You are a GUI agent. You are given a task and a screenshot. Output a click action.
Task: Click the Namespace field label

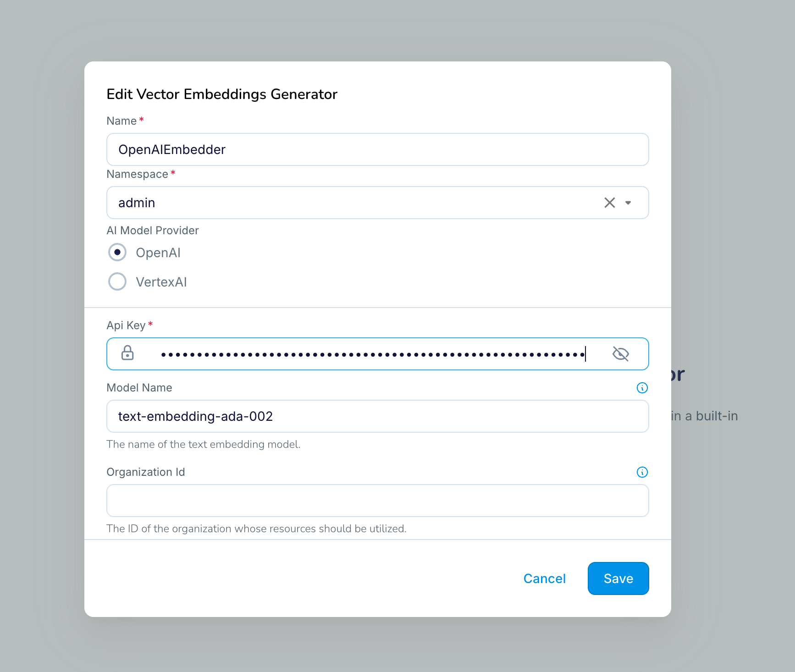click(137, 174)
